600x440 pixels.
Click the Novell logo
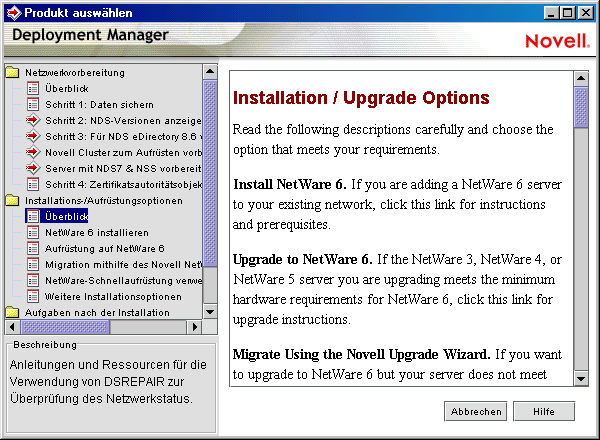(x=557, y=41)
